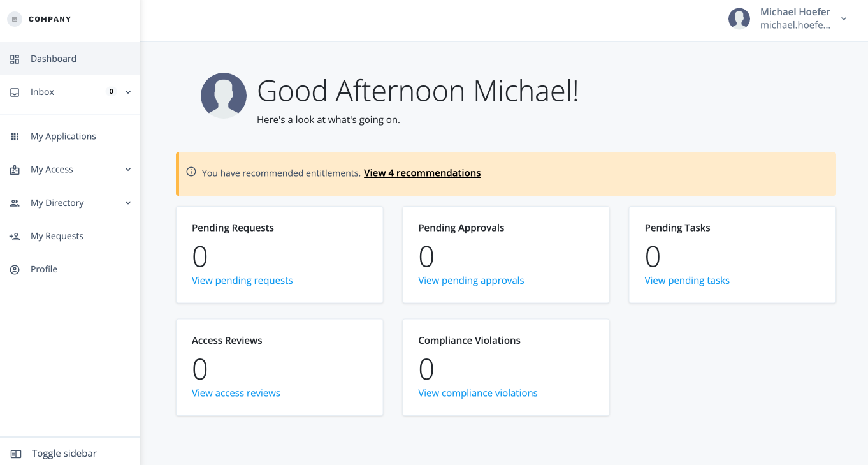Click View compliance violations
868x465 pixels.
pos(477,393)
